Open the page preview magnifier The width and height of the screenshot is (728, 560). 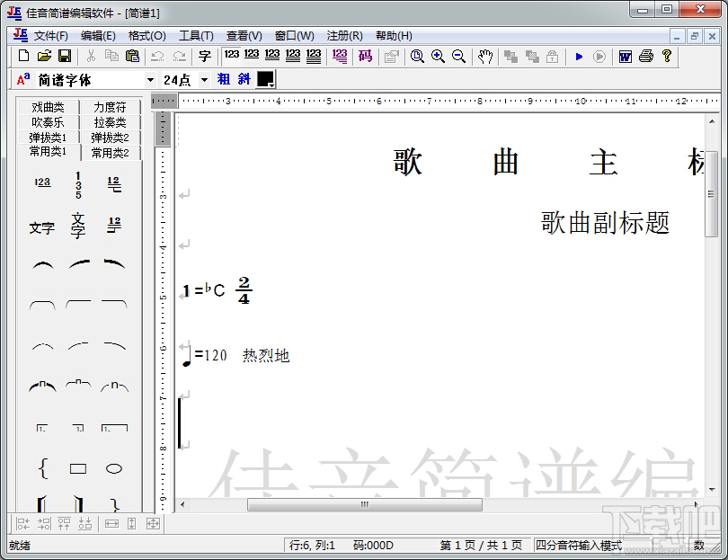point(417,57)
